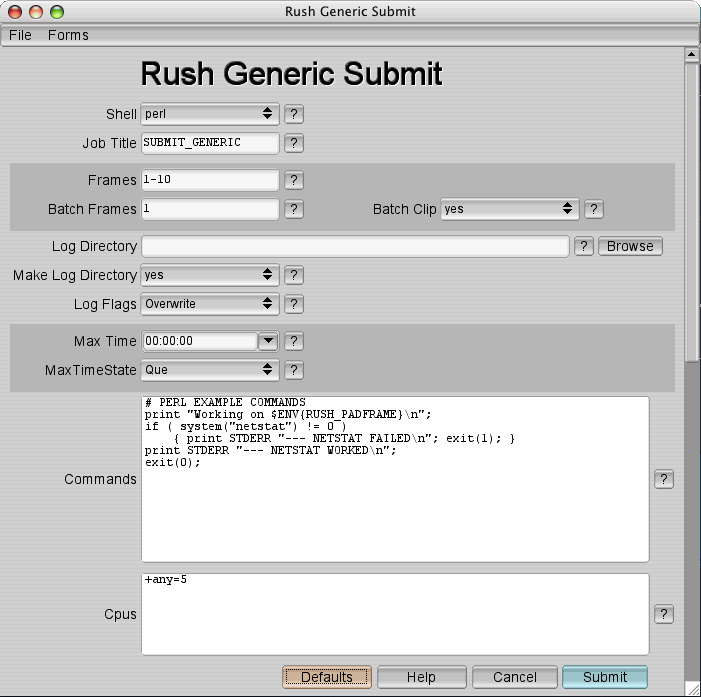Browse for a log directory
The image size is (701, 697).
[630, 246]
